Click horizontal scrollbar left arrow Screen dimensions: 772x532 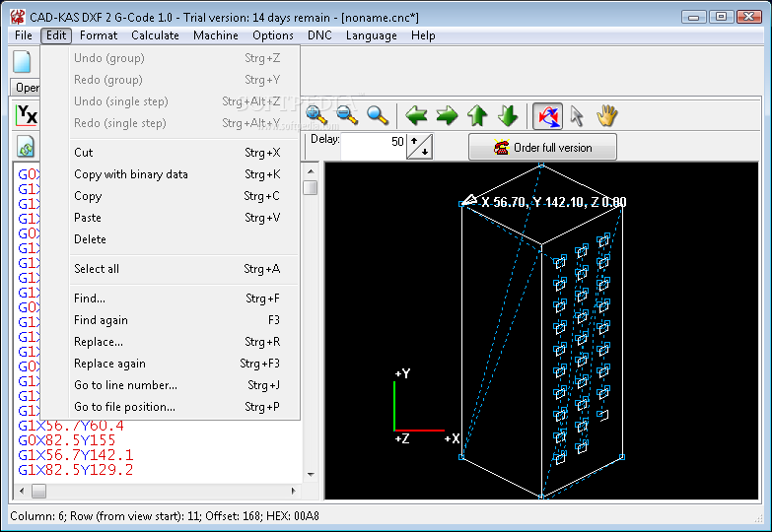22,491
